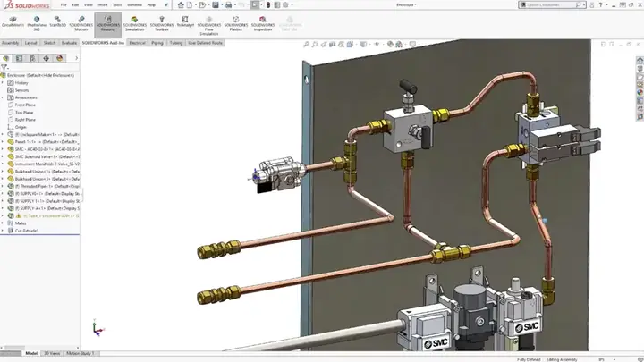Click the Home icon in quick toolbar
644x362 pixels.
tap(181, 5)
